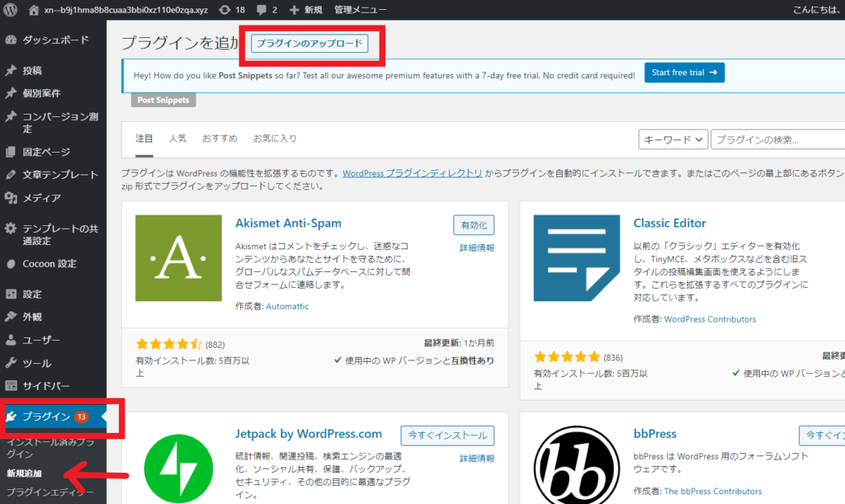The height and width of the screenshot is (504, 845).
Task: Open the WordPress プラグインディレクトリ link
Action: tap(413, 173)
